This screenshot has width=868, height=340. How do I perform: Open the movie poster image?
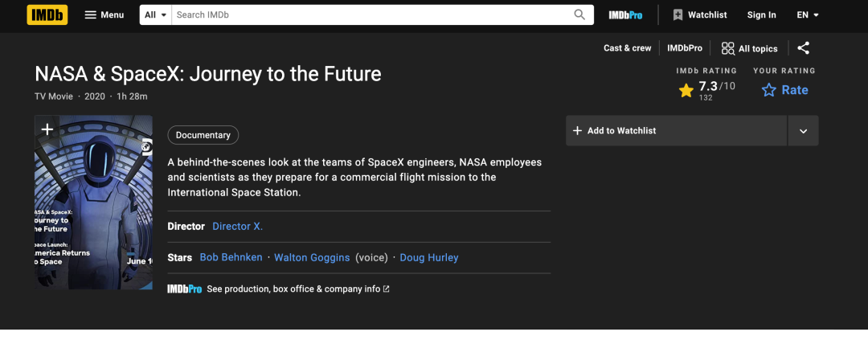93,202
